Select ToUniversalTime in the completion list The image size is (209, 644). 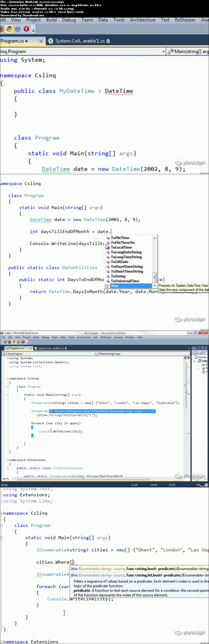pyautogui.click(x=125, y=281)
